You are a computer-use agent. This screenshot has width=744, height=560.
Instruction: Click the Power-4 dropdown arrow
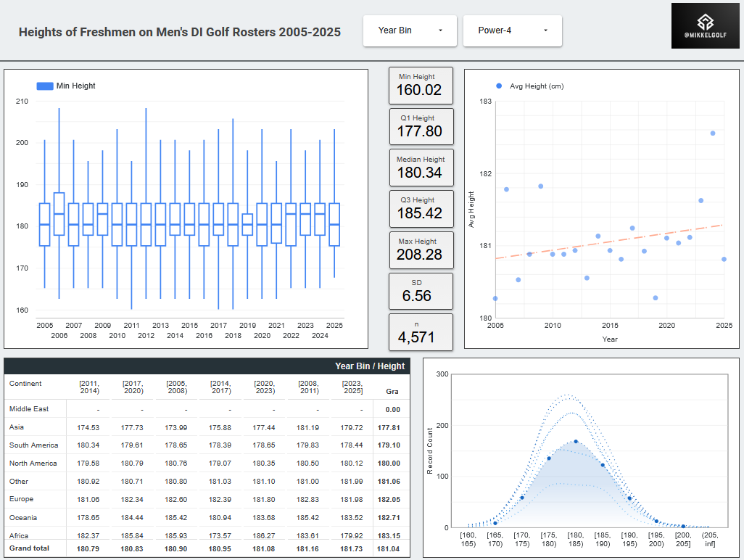coord(545,30)
